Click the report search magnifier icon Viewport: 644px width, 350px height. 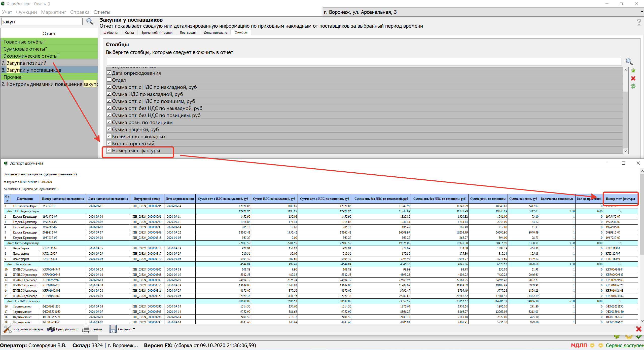click(x=90, y=21)
